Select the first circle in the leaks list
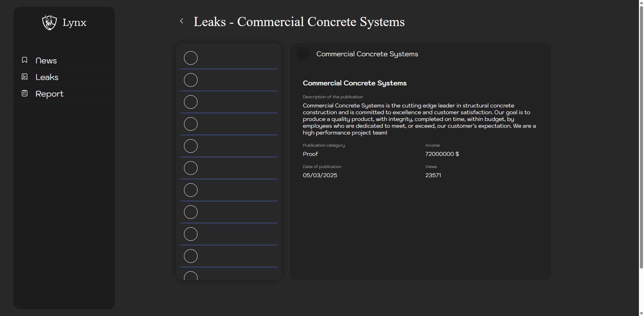The width and height of the screenshot is (644, 316). pyautogui.click(x=191, y=58)
